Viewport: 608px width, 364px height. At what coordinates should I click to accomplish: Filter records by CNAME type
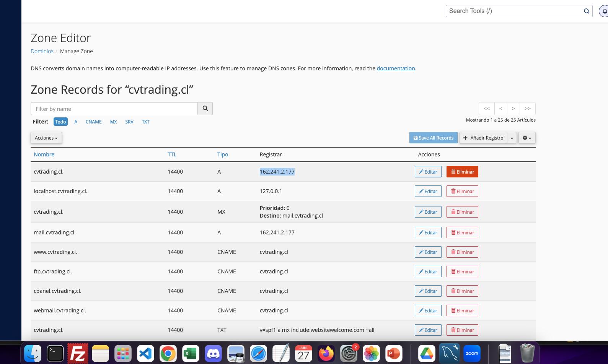(93, 122)
